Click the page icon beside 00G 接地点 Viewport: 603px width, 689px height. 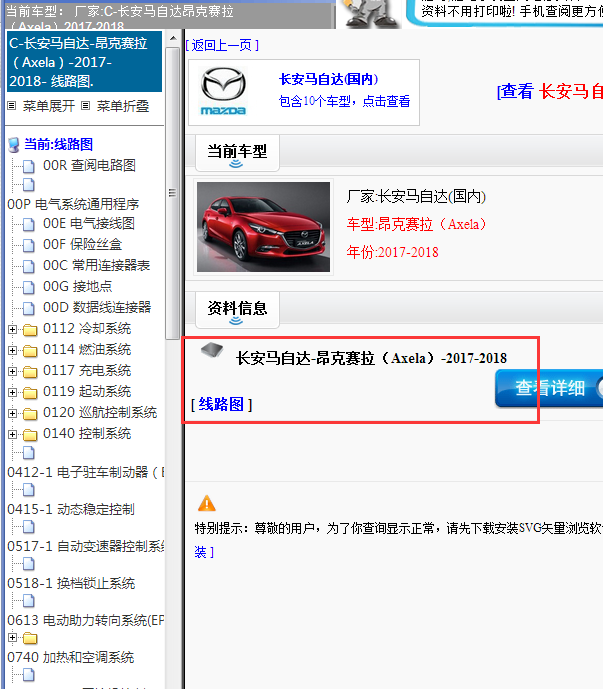[29, 287]
